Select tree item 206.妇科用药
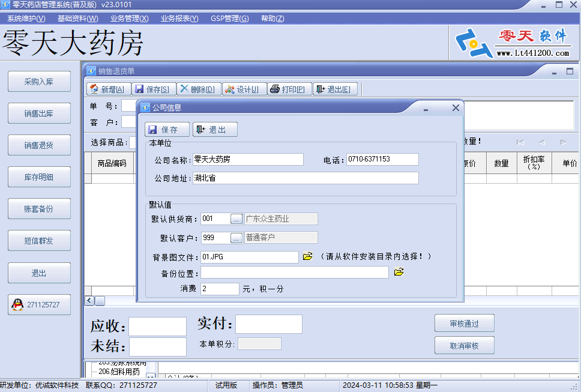Image resolution: width=581 pixels, height=392 pixels. coord(119,372)
